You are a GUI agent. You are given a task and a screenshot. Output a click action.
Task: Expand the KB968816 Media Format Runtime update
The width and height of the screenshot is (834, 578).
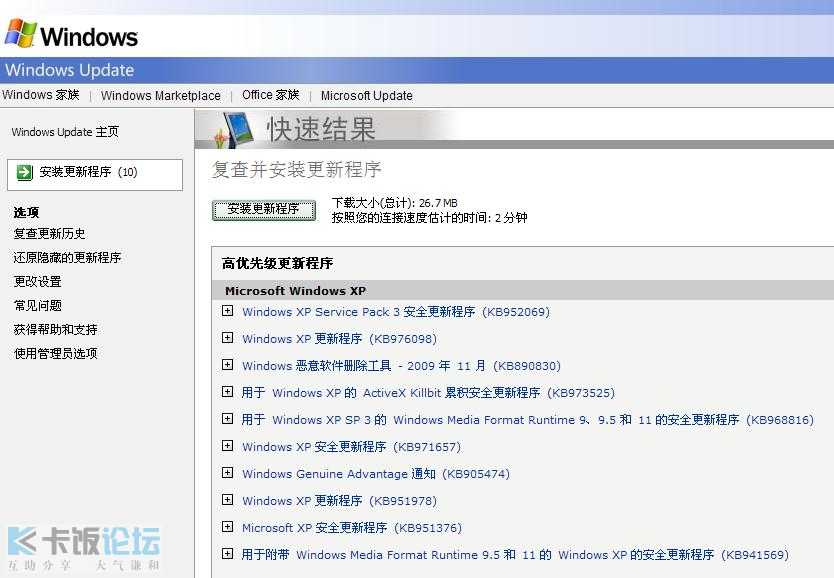coord(228,419)
